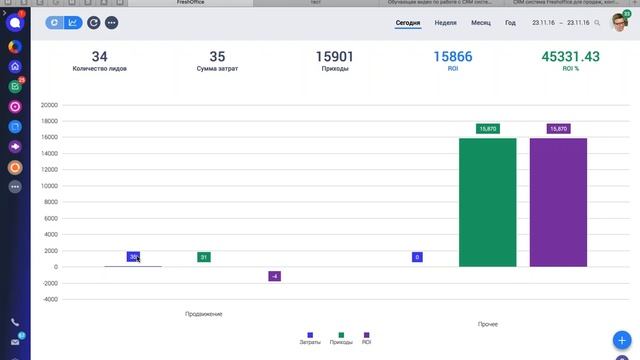Click the Приходы 15901 metric
640x360 pixels.
[335, 61]
